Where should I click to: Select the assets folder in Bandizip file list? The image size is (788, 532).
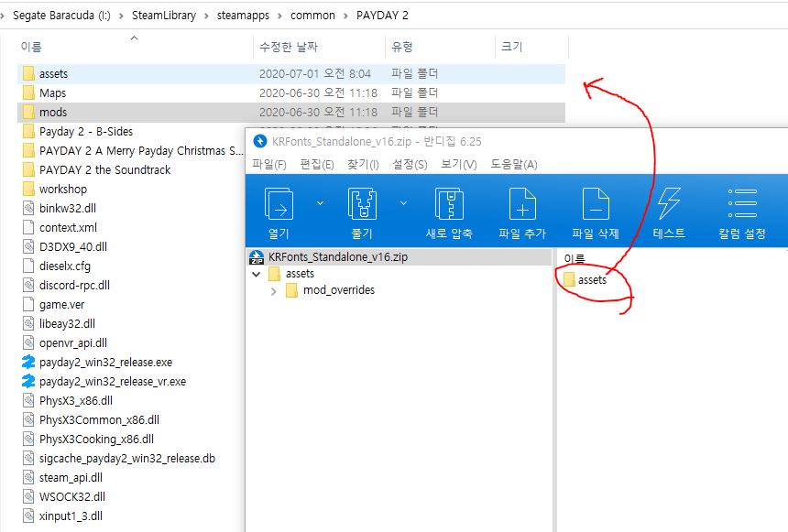click(592, 280)
